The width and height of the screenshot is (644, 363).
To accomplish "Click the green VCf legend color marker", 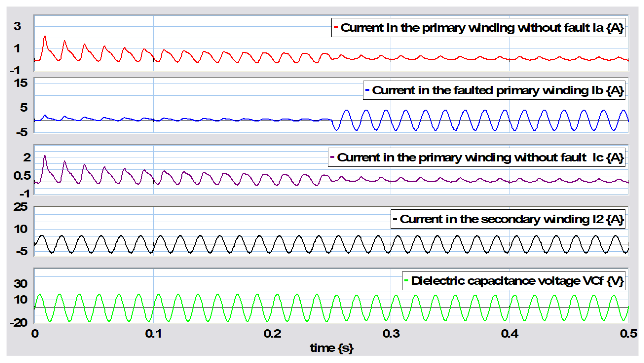I will pos(406,280).
